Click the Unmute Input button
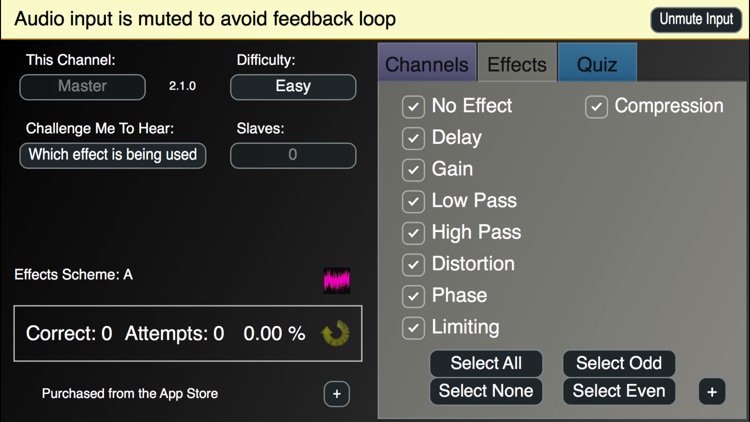 pos(696,19)
